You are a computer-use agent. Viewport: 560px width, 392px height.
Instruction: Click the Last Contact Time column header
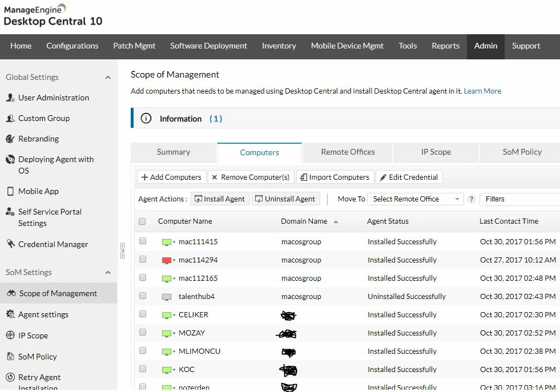pos(509,221)
